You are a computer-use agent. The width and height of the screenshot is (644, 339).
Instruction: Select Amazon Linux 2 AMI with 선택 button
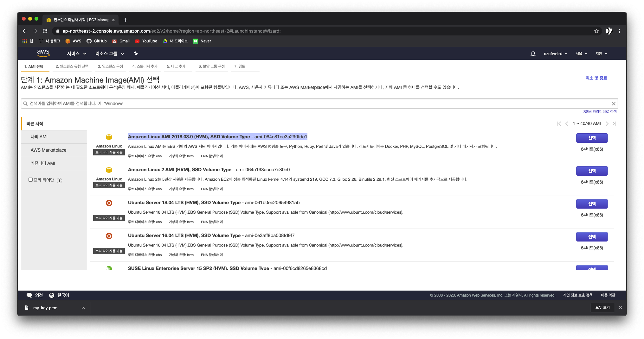(x=592, y=171)
